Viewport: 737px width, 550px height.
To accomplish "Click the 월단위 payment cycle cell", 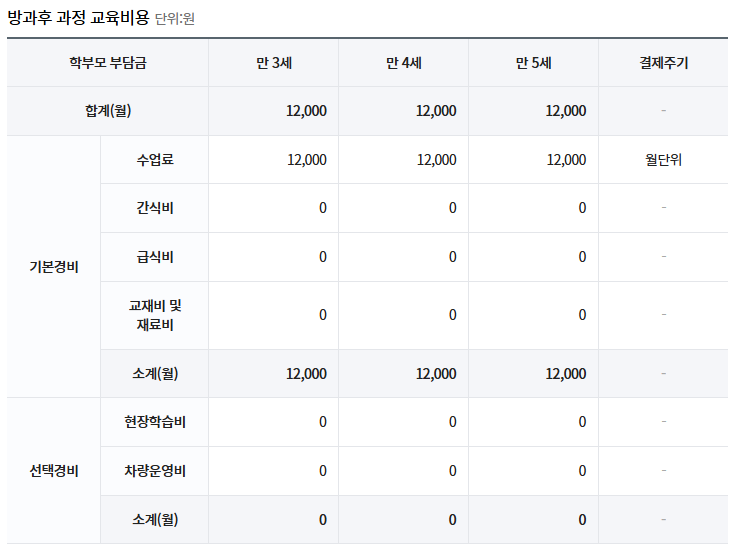I will click(664, 160).
